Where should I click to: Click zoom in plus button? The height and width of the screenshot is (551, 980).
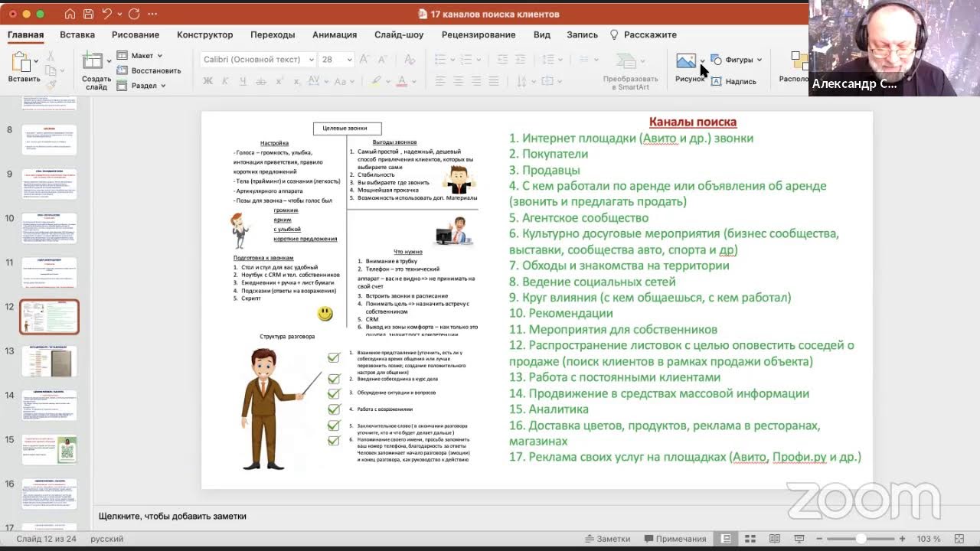click(903, 539)
